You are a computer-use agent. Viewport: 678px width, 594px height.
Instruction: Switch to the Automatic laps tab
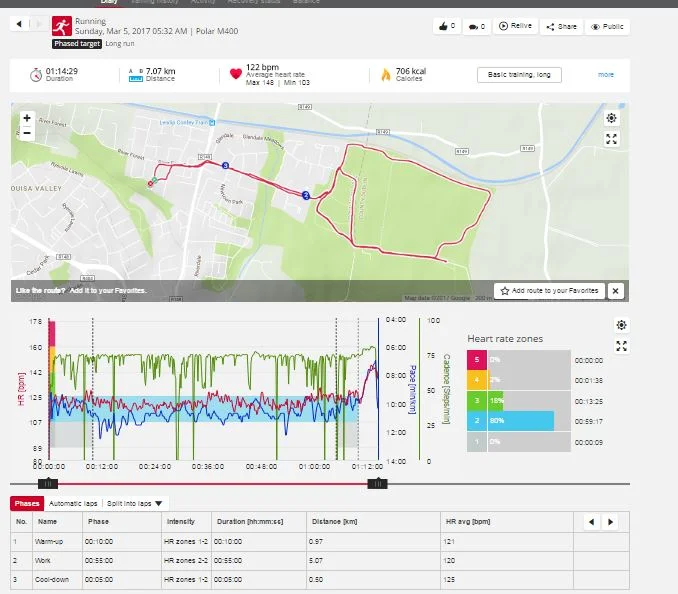click(x=71, y=503)
